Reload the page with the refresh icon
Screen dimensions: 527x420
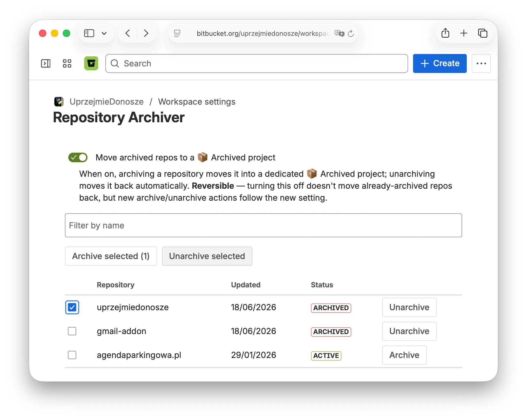pyautogui.click(x=351, y=33)
